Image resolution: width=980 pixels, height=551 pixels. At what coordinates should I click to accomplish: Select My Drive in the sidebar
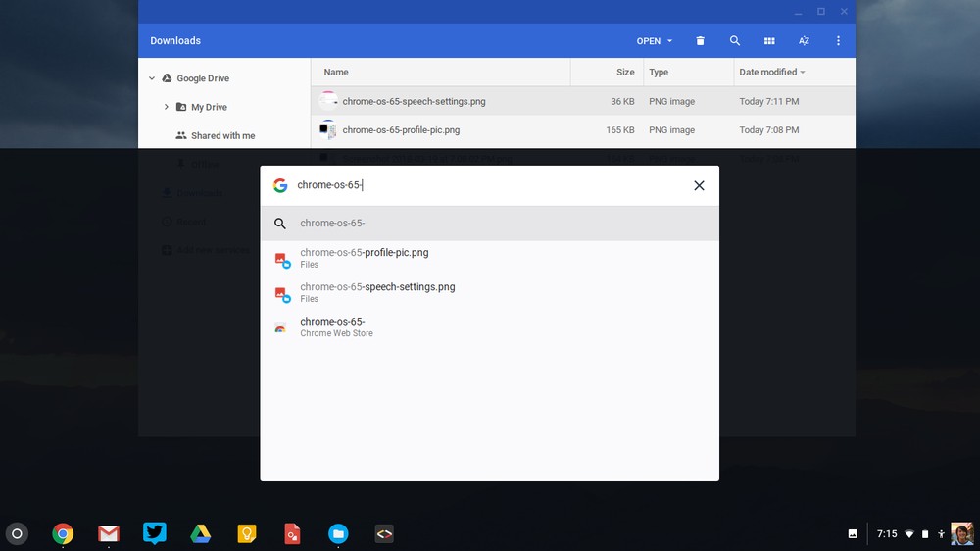pos(210,107)
